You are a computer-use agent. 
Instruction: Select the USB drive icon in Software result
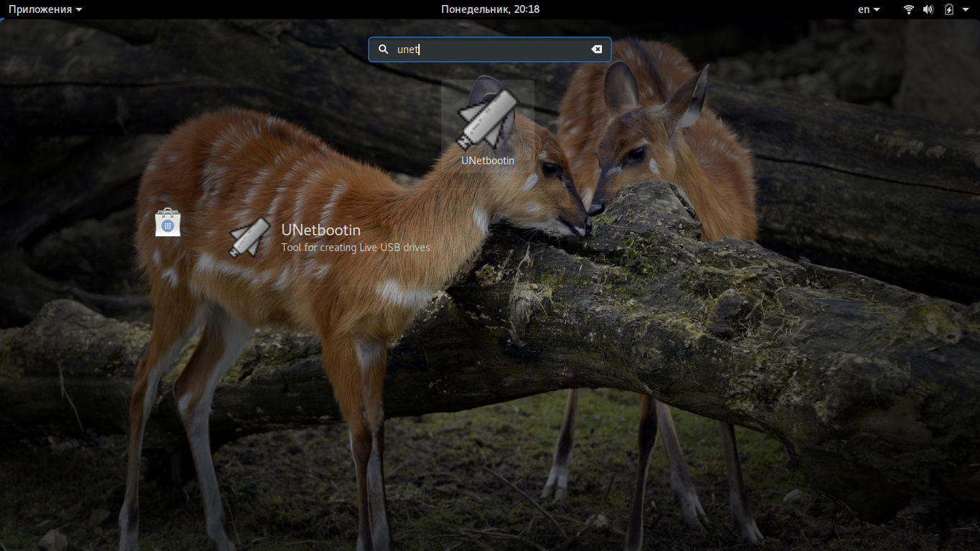coord(250,237)
